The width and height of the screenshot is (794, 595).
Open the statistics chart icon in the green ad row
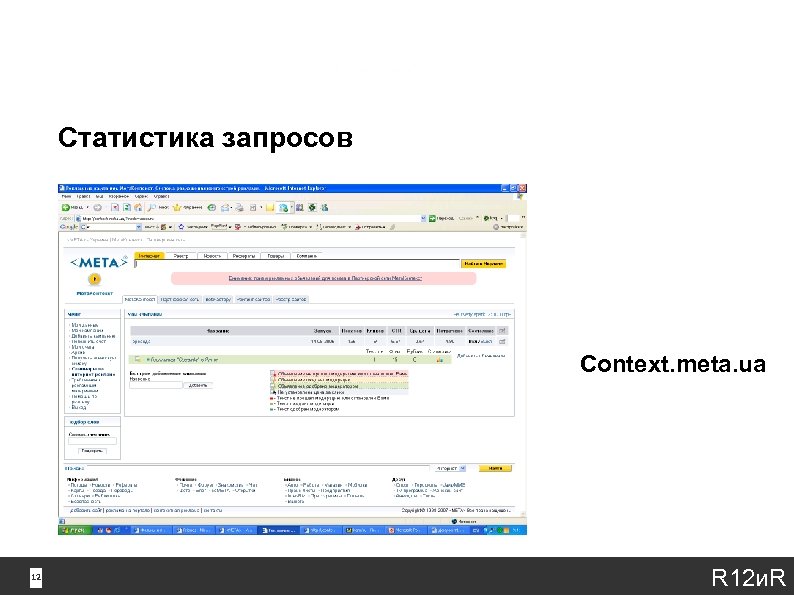[440, 360]
